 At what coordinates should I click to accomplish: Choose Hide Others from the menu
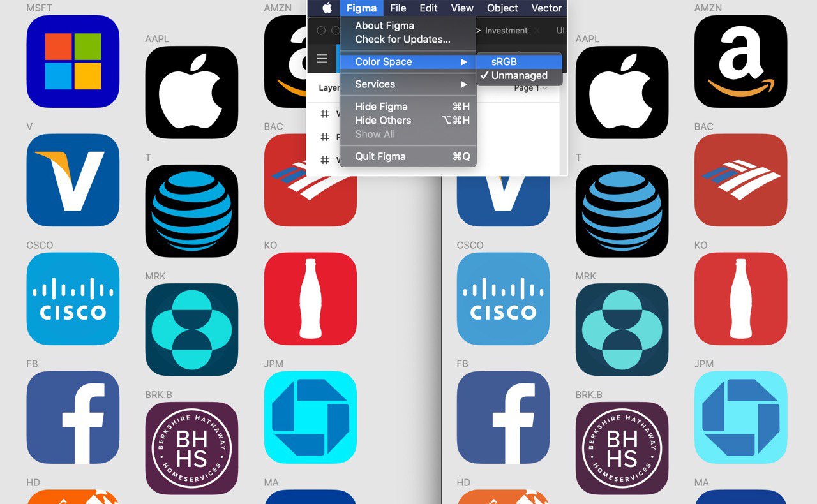[408, 120]
